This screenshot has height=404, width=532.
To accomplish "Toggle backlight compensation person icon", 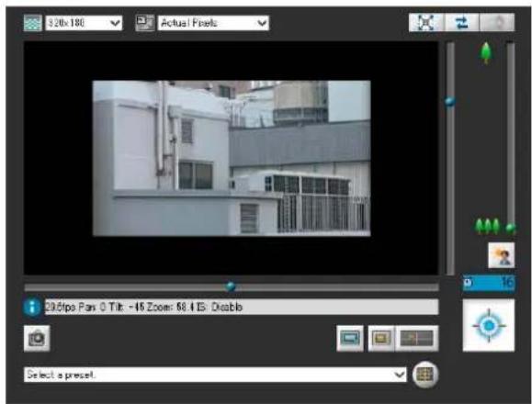I will click(501, 255).
